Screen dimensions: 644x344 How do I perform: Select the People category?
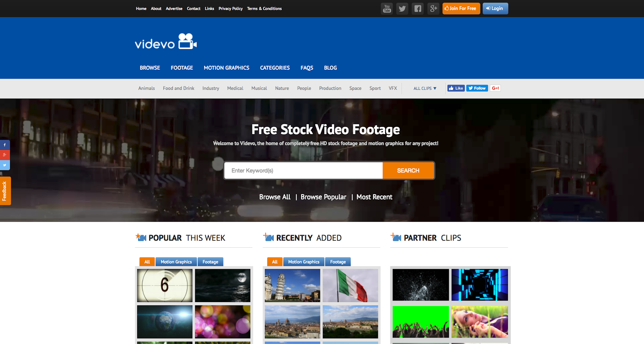point(304,88)
